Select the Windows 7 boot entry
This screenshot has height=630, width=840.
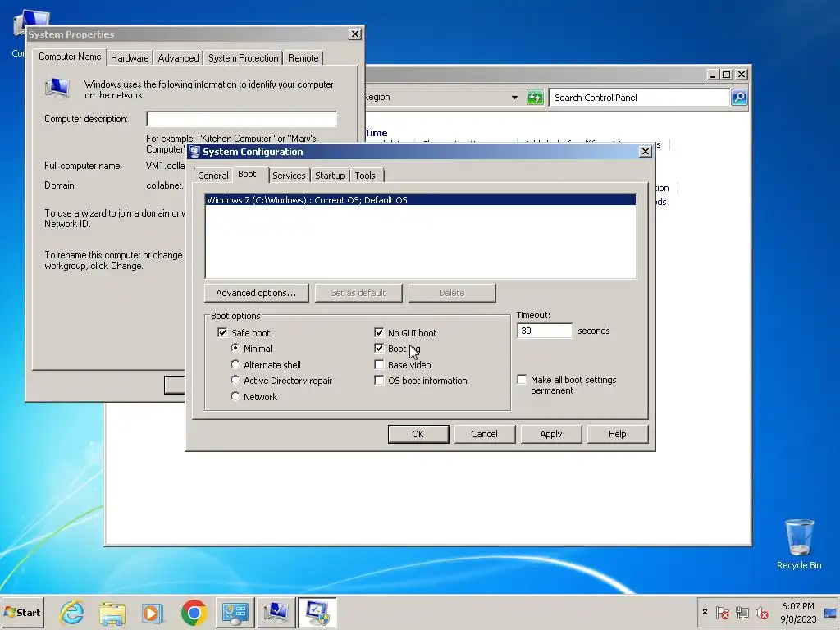[421, 200]
